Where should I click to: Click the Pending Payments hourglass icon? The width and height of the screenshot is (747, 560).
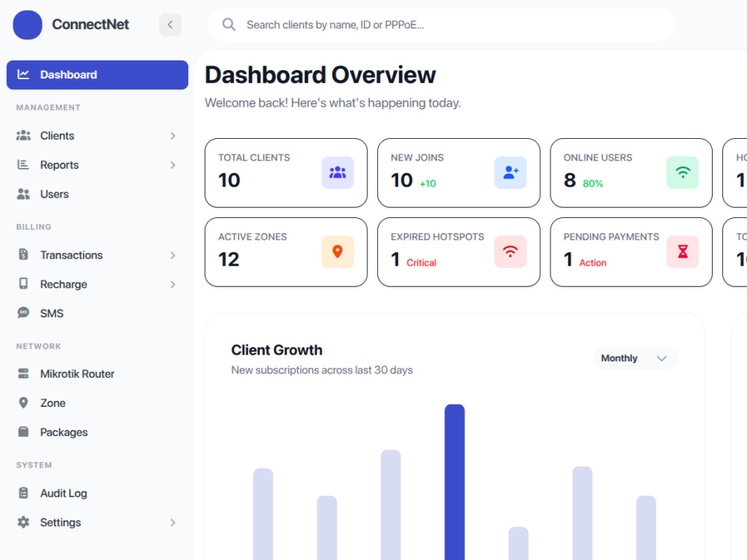click(683, 252)
